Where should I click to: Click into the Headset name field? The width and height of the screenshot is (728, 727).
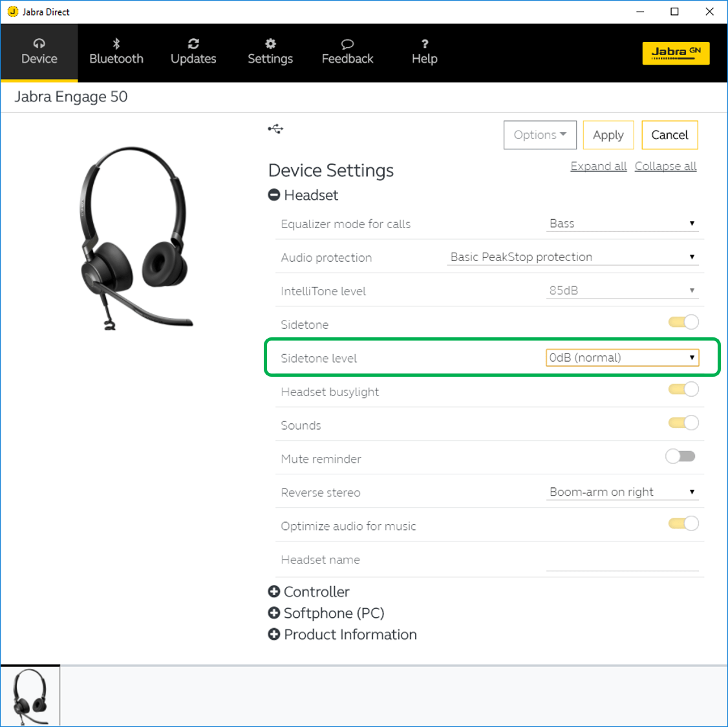622,560
